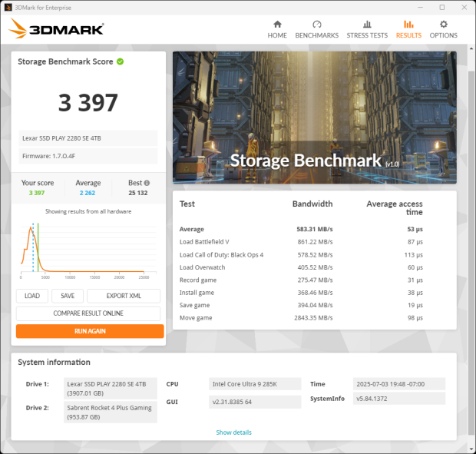This screenshot has width=476, height=454.
Task: Click the Load Battlefield V row label
Action: pos(204,242)
